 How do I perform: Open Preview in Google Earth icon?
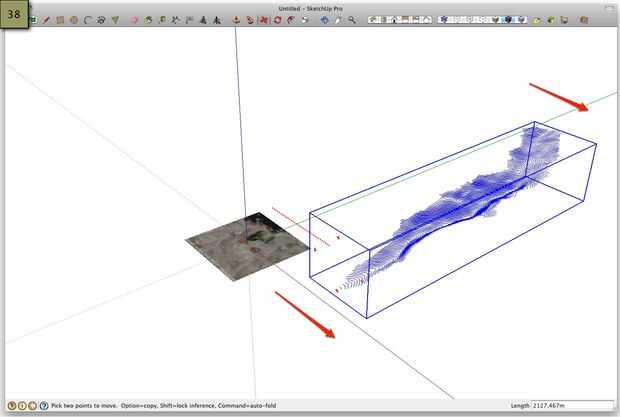564,20
